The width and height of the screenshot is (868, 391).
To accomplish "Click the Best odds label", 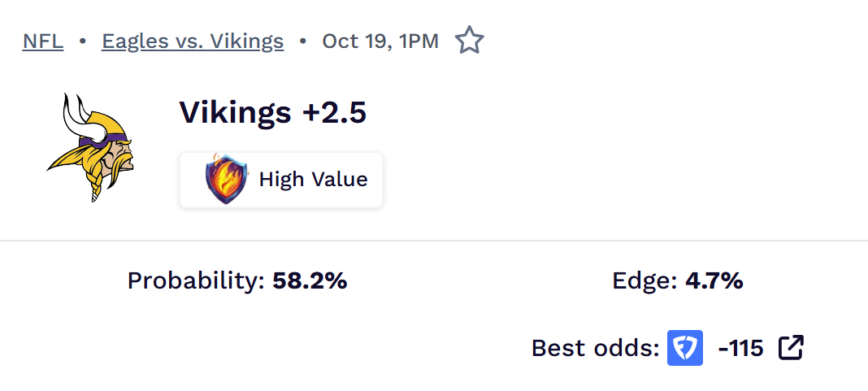I will click(595, 349).
